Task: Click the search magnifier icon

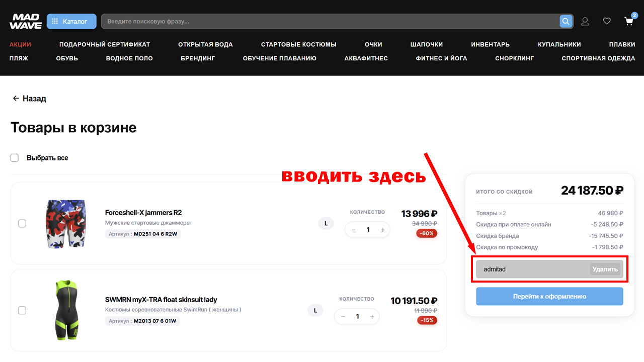Action: 566,21
